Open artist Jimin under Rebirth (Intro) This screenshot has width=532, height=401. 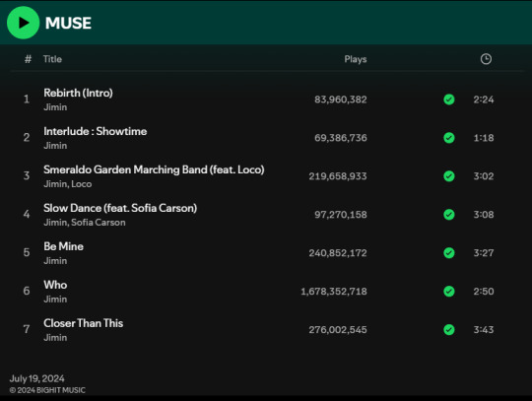coord(55,107)
